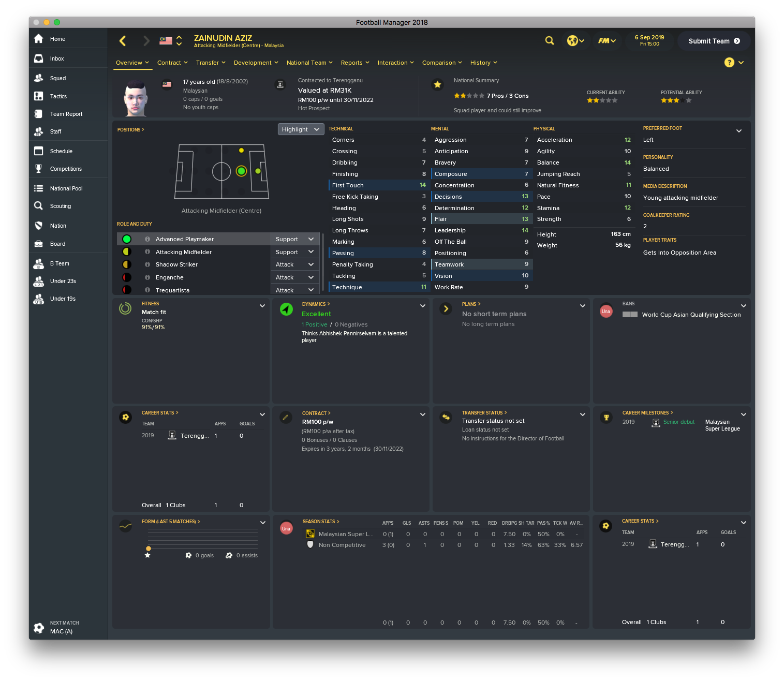Open the History tab menu
This screenshot has width=784, height=681.
point(484,63)
